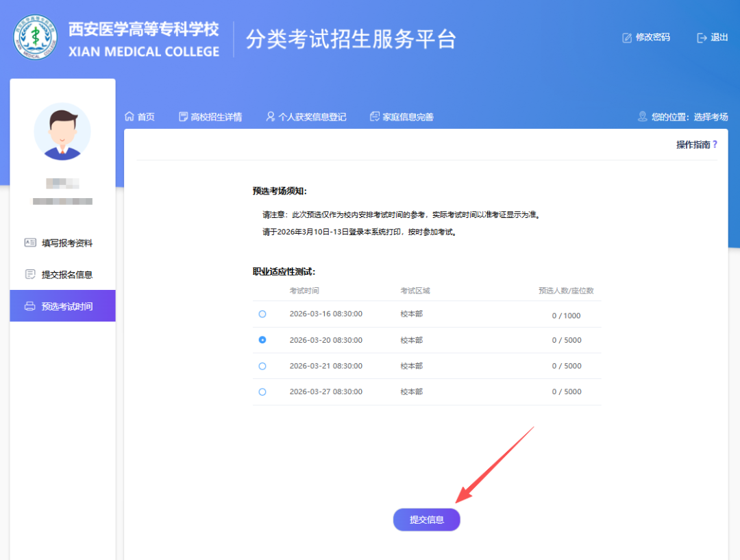Click the 操作指南 question mark icon
Viewport: 740px width, 560px height.
click(x=715, y=145)
